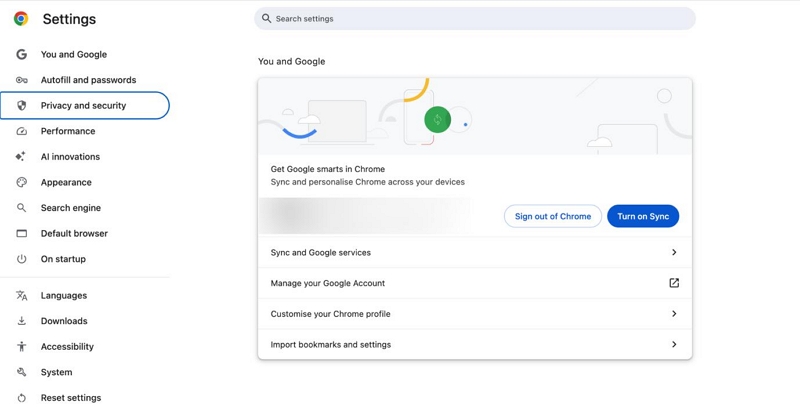The height and width of the screenshot is (413, 800).
Task: Click the magnifier Search engine icon
Action: (21, 208)
